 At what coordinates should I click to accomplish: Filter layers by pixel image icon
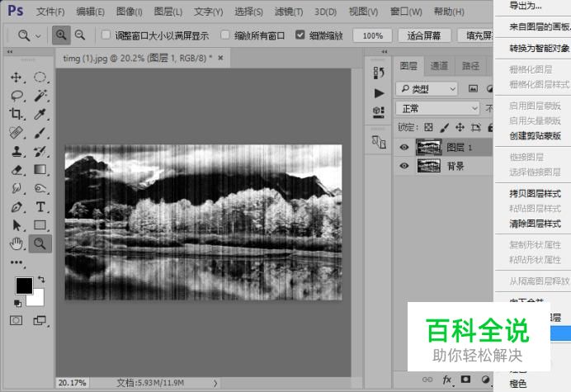tap(473, 88)
